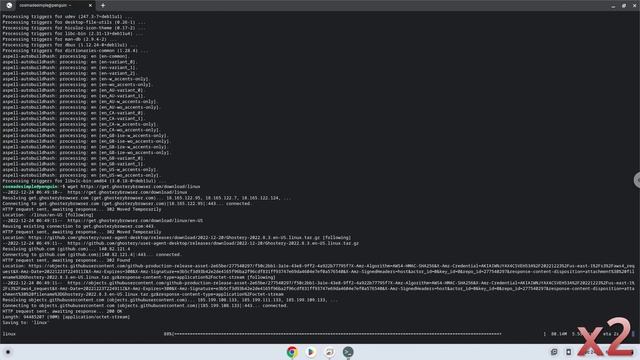Open the Play Store shelf icon
The height and width of the screenshot is (360, 640).
(311, 352)
